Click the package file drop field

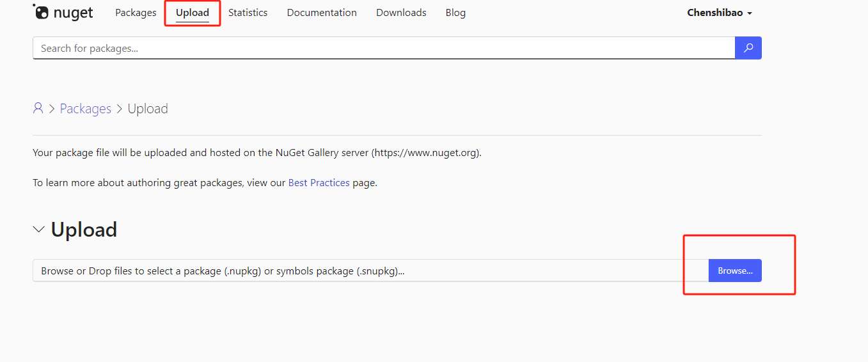coord(370,271)
